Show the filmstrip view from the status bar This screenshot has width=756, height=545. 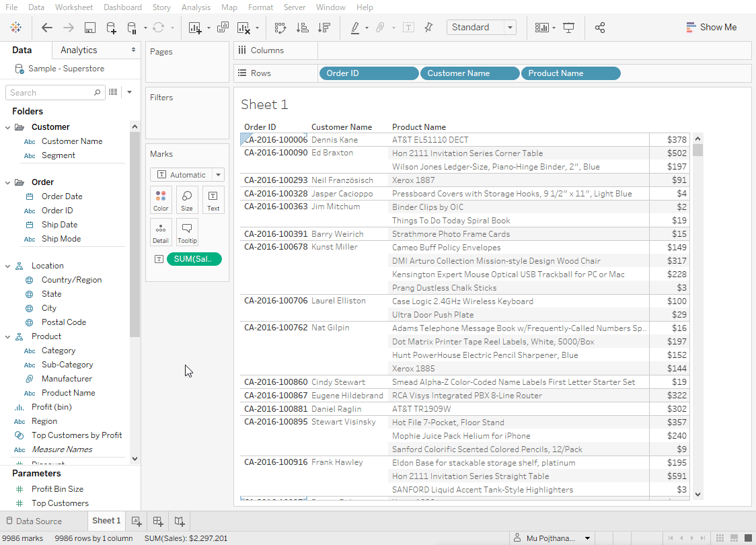[734, 538]
